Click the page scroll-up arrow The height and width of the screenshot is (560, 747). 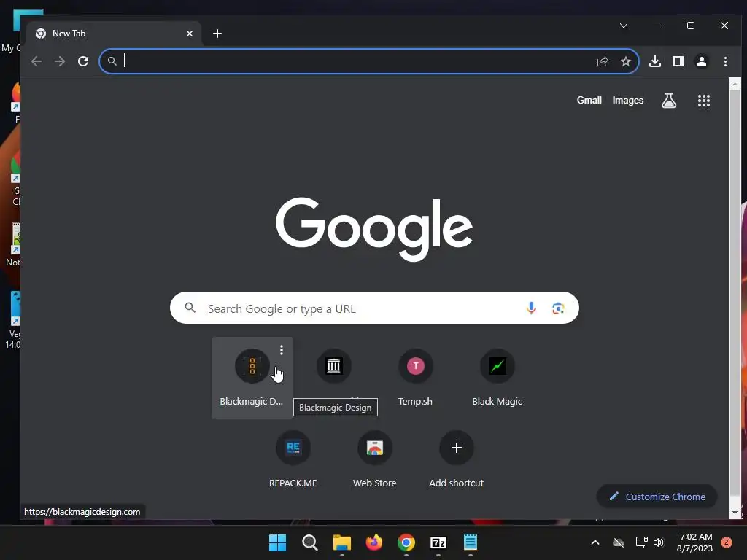pos(735,85)
